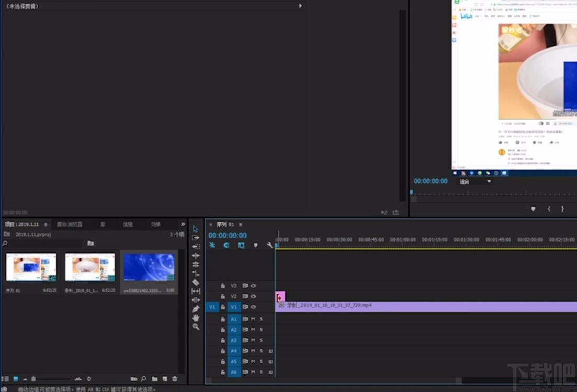Open timeline display settings wrench
Image resolution: width=577 pixels, height=392 pixels.
click(x=270, y=245)
